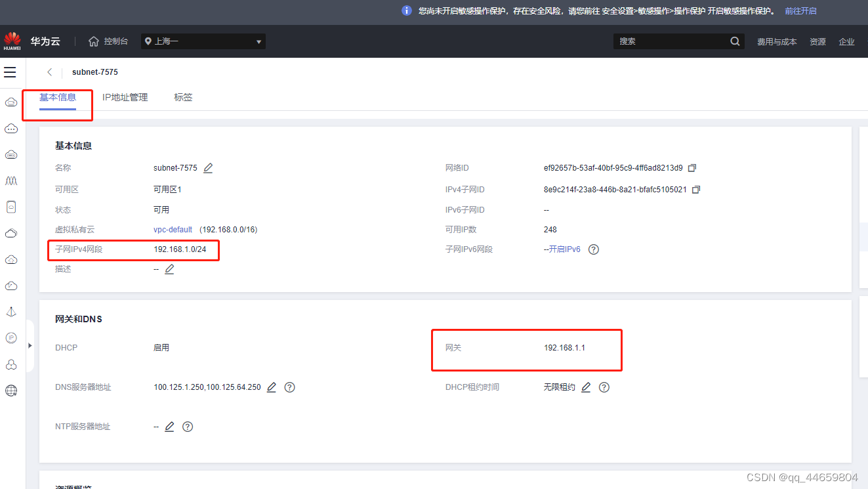868x489 pixels.
Task: Open help icon beside Enable IPv6
Action: click(594, 249)
